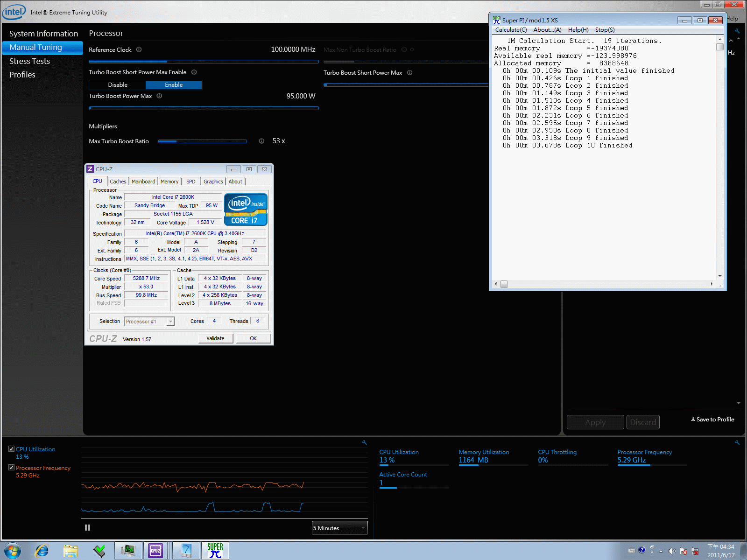Image resolution: width=747 pixels, height=560 pixels.
Task: Click the green checkmark taskbar app
Action: (x=99, y=551)
